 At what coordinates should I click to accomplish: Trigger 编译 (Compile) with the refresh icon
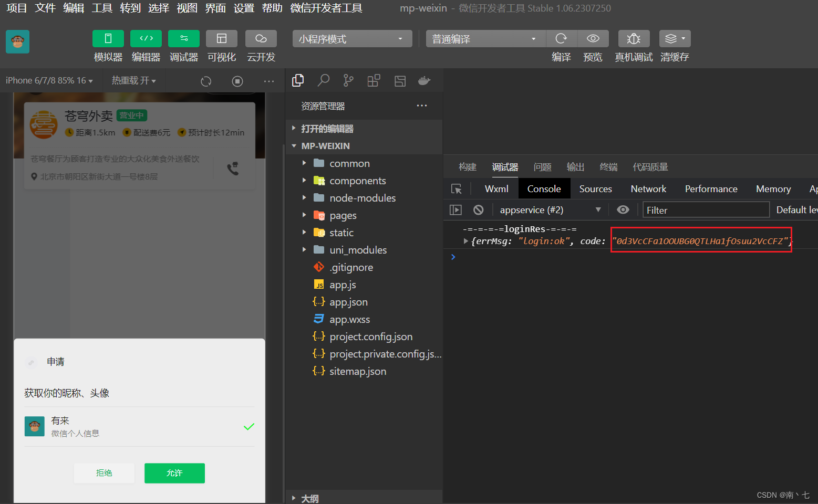pyautogui.click(x=561, y=38)
